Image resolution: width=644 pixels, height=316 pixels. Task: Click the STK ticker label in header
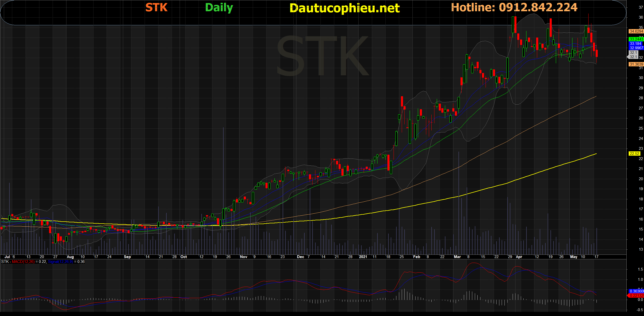156,7
